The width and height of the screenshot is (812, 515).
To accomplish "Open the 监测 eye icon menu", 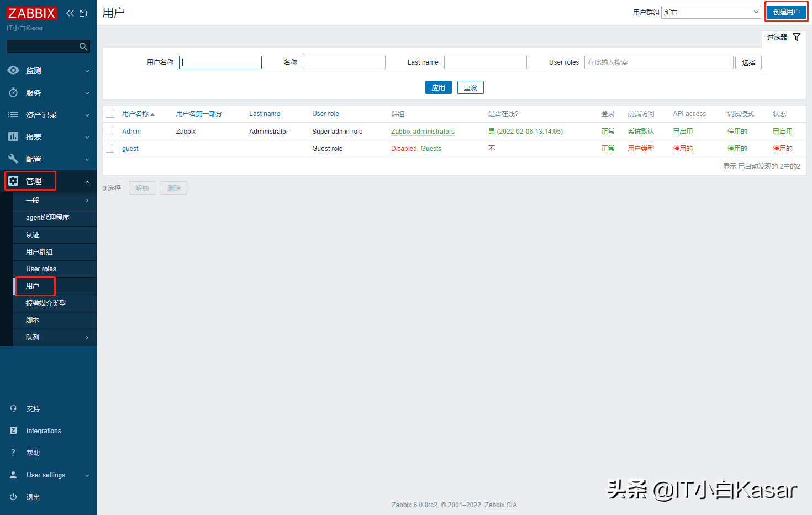I will [x=13, y=71].
